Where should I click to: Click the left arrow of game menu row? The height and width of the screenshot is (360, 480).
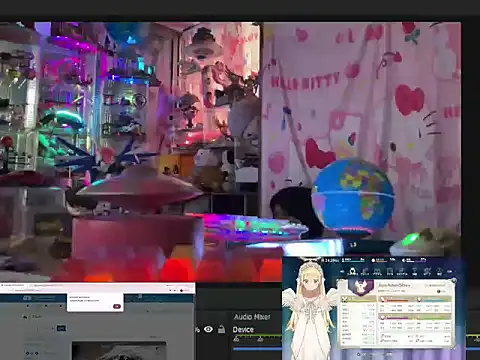point(343,272)
